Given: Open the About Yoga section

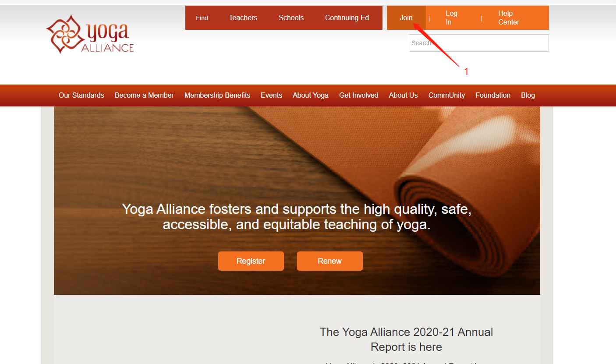Looking at the screenshot, I should pos(311,95).
